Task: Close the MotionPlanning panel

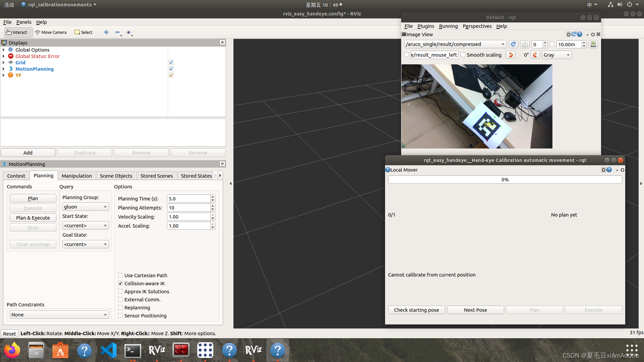Action: point(222,164)
